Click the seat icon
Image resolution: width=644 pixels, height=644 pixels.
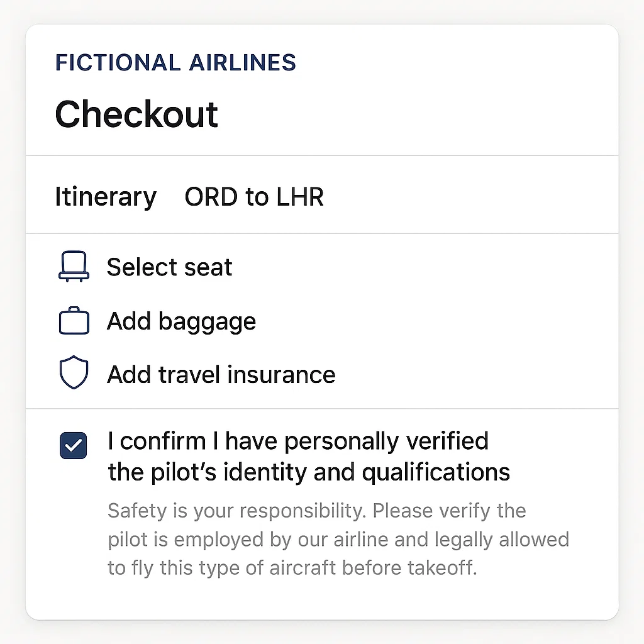74,267
